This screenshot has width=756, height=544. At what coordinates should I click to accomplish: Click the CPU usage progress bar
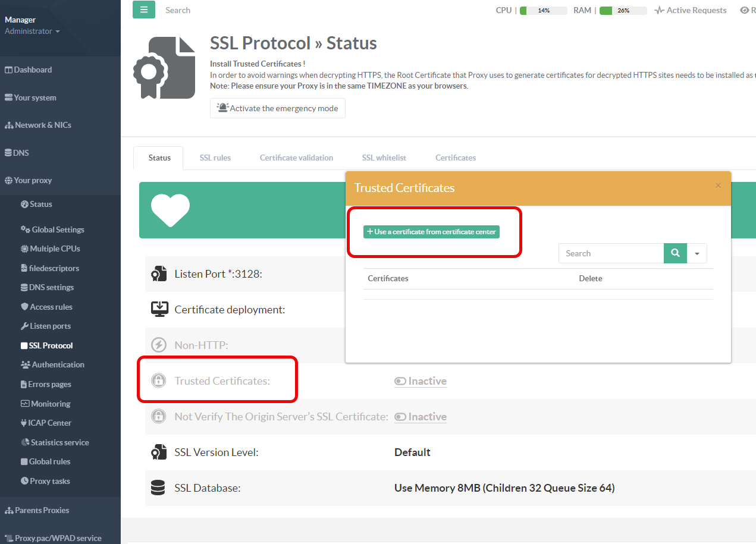pyautogui.click(x=543, y=10)
